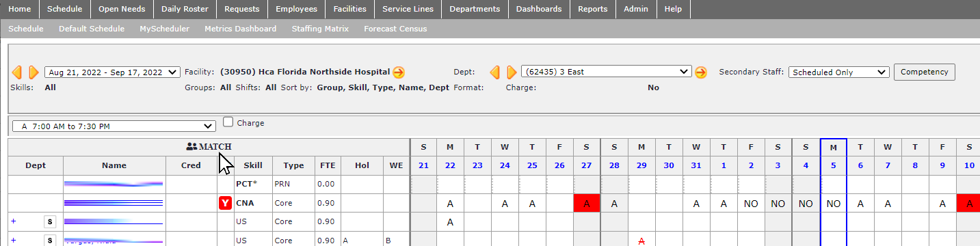The height and width of the screenshot is (246, 980).
Task: Click the red A cell on the 10th
Action: (970, 203)
